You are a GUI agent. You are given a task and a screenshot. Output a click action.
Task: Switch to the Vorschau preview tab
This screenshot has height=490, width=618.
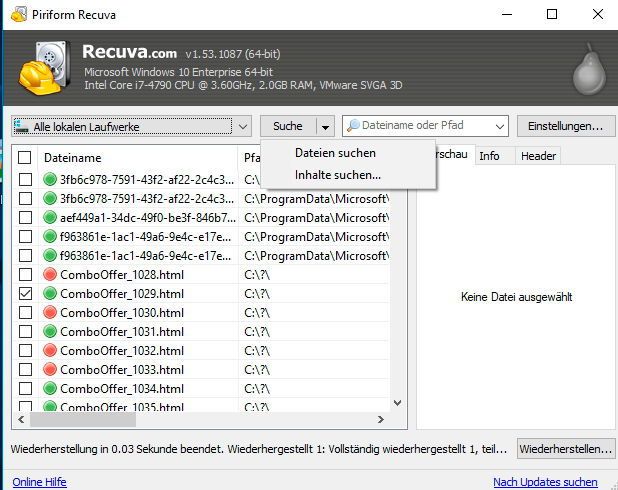[452, 154]
